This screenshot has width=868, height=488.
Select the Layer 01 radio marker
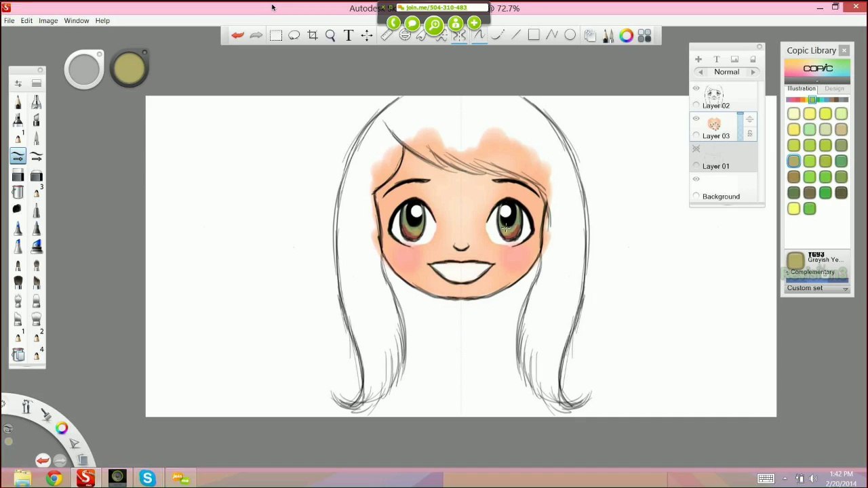pos(696,166)
